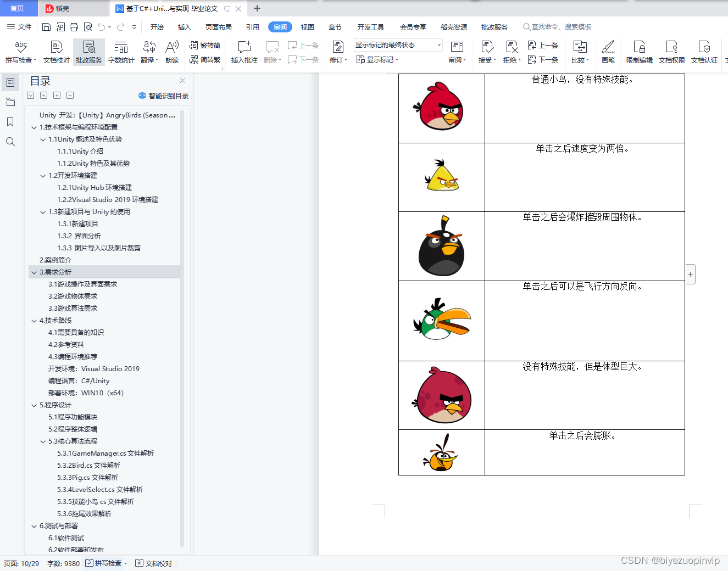The image size is (728, 571).
Task: Collapse the 3.需求分析 outline node
Action: (34, 272)
